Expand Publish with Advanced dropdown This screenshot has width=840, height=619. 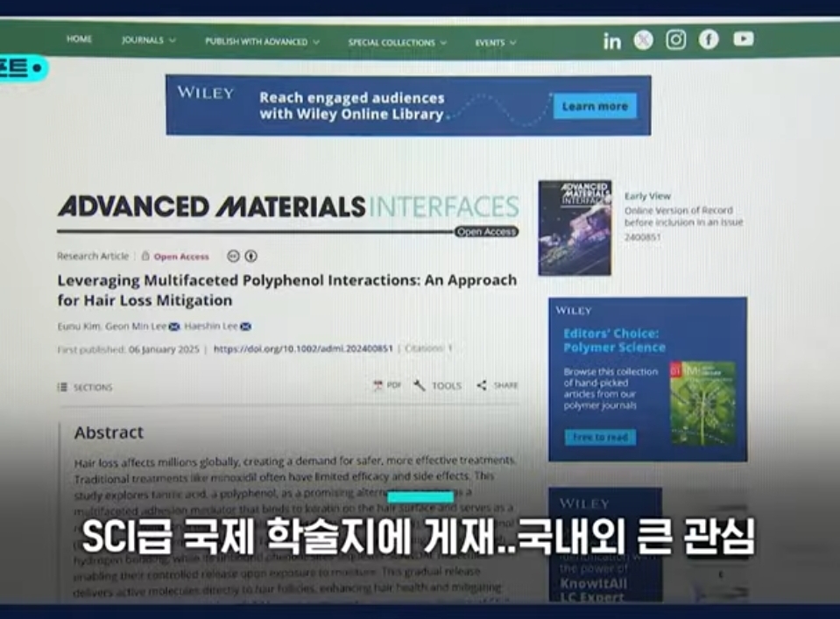point(263,42)
